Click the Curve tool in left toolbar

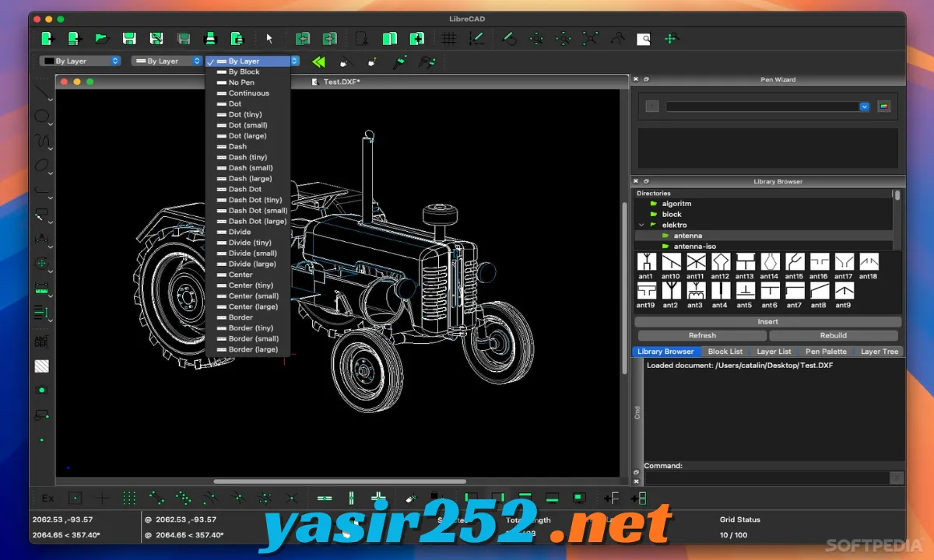tap(42, 141)
